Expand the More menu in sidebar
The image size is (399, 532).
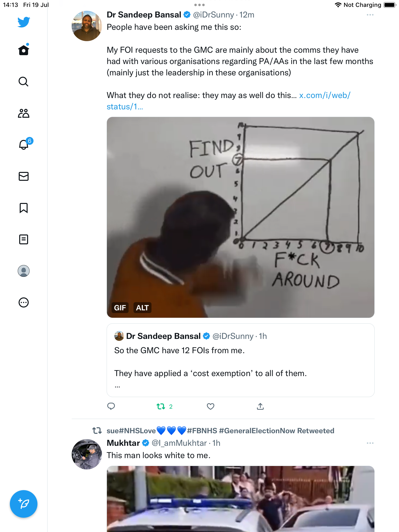tap(24, 302)
